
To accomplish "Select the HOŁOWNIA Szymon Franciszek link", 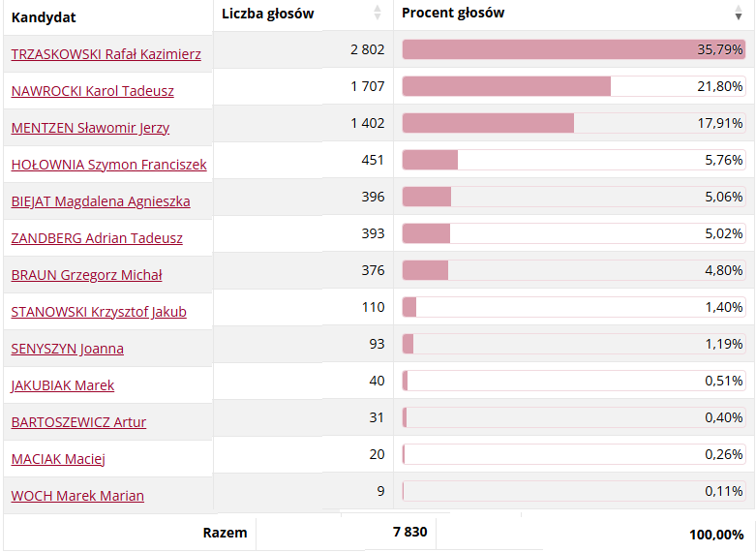I will (x=108, y=165).
